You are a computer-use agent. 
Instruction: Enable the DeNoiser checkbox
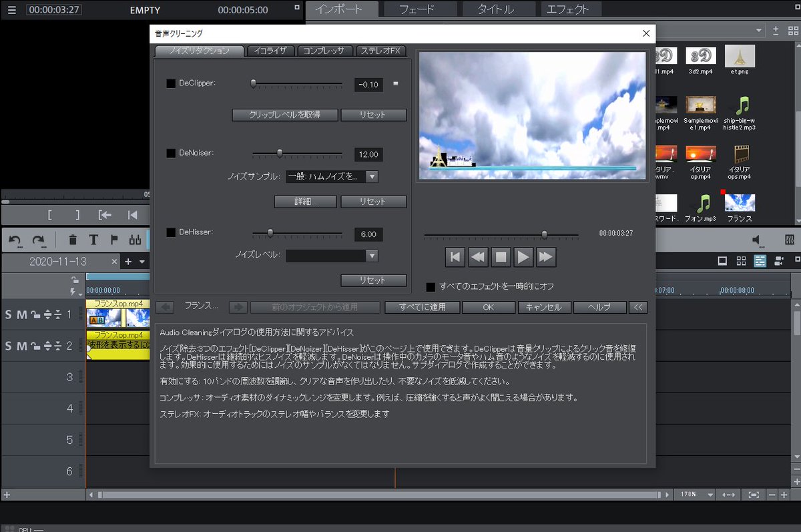(x=171, y=154)
